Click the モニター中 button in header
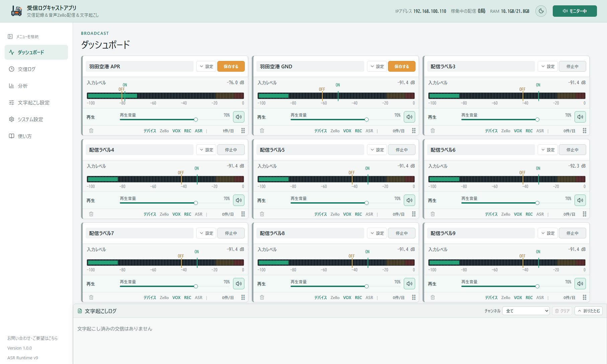Image resolution: width=607 pixels, height=364 pixels. point(575,11)
